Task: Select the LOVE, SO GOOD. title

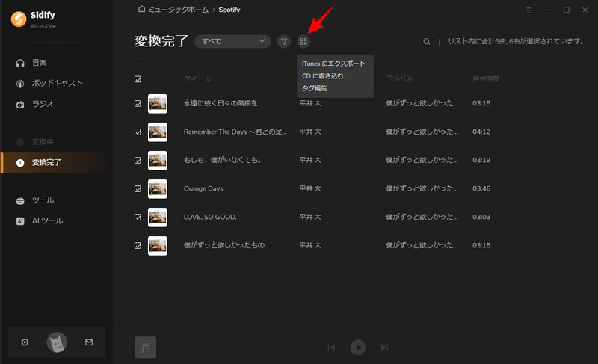Action: click(210, 217)
